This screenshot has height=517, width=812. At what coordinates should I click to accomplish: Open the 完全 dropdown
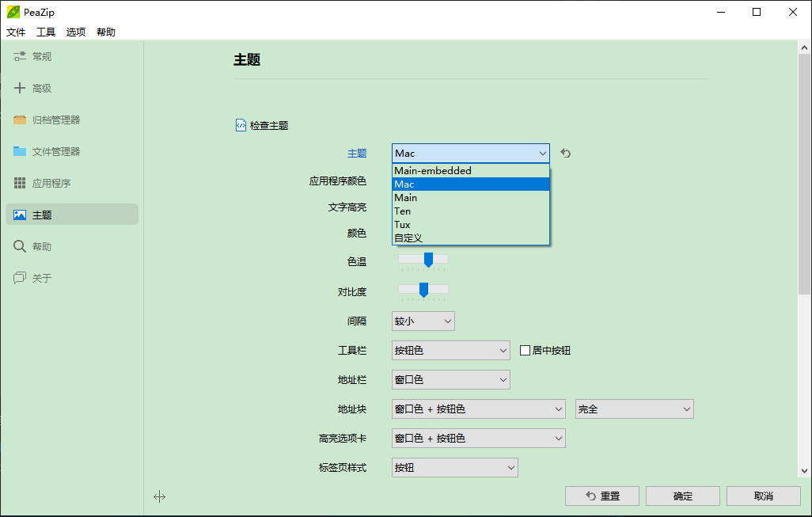click(x=635, y=409)
